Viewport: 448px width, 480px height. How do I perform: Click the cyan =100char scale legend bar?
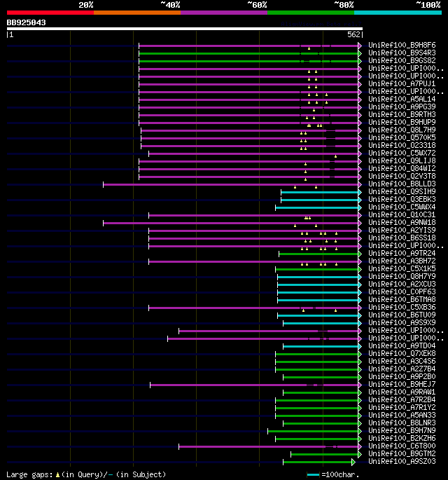(x=313, y=475)
